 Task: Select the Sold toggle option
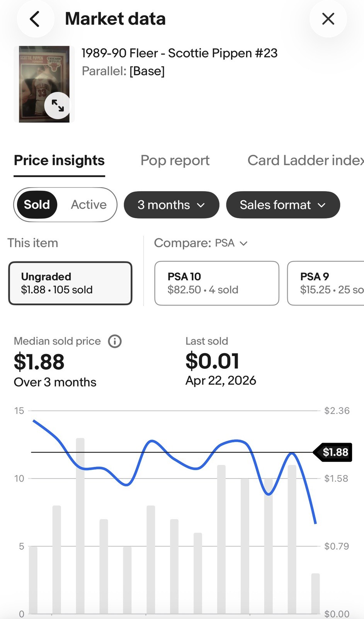[37, 205]
